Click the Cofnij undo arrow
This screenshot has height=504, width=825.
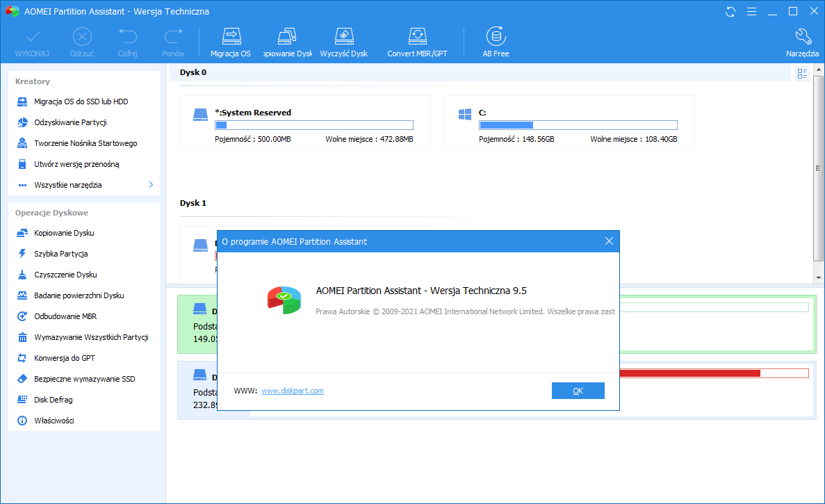point(127,36)
